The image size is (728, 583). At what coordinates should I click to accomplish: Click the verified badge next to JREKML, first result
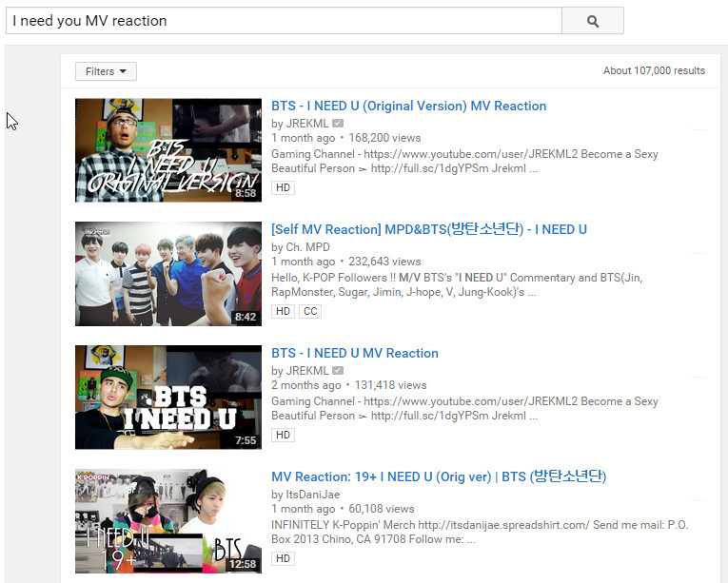[338, 124]
